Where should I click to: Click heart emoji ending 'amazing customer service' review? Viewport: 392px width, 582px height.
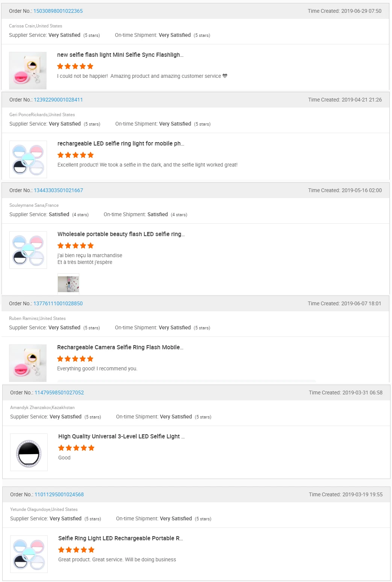coord(225,76)
